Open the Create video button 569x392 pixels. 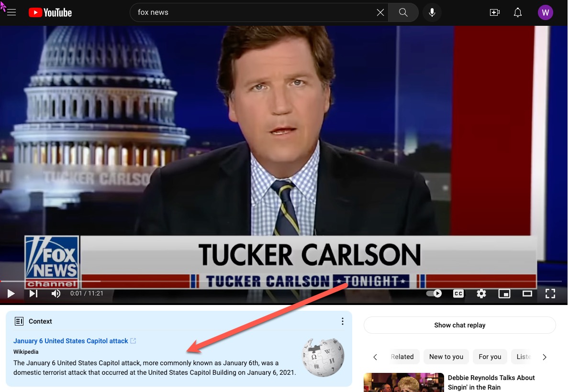pos(495,13)
